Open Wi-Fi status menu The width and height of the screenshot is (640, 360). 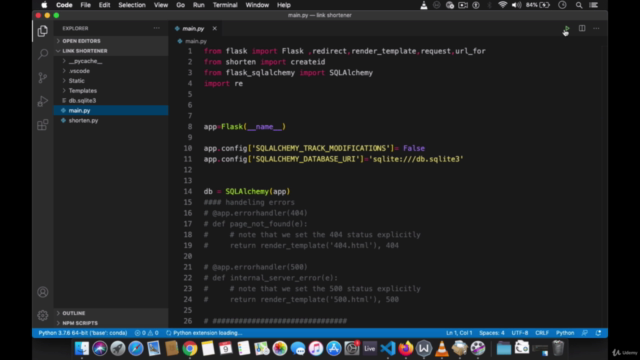[x=502, y=5]
